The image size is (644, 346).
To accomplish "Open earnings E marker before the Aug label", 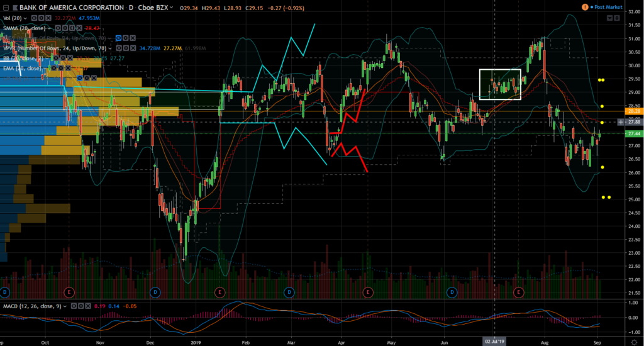I will click(518, 293).
